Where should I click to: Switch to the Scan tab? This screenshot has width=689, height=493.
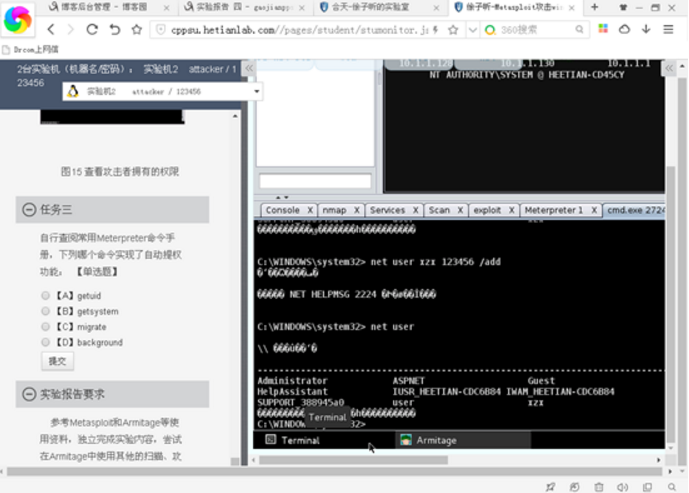[x=439, y=210]
